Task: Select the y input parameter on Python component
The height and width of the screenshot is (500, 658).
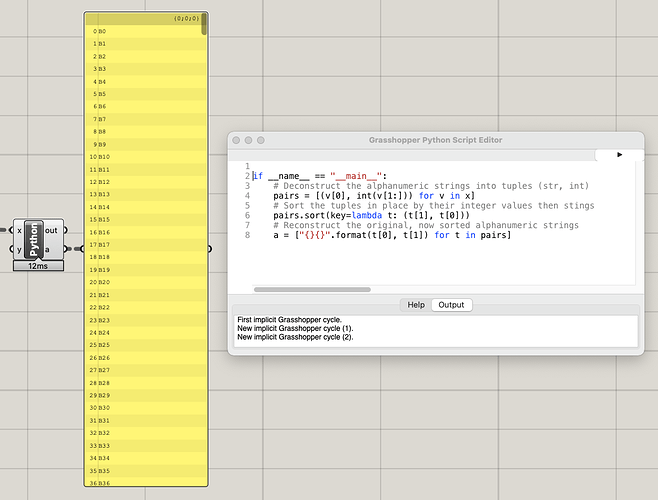Action: [20, 248]
